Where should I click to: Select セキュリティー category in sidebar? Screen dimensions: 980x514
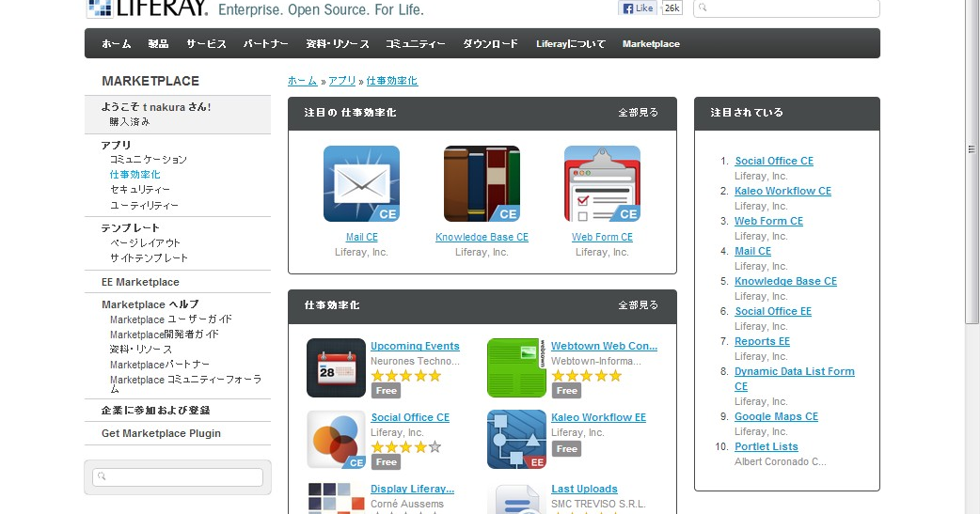point(140,189)
